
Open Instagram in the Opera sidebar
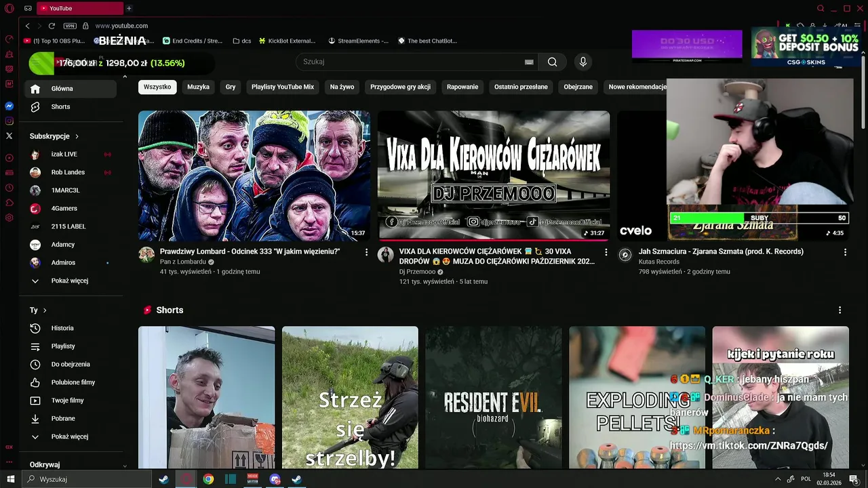[x=9, y=121]
